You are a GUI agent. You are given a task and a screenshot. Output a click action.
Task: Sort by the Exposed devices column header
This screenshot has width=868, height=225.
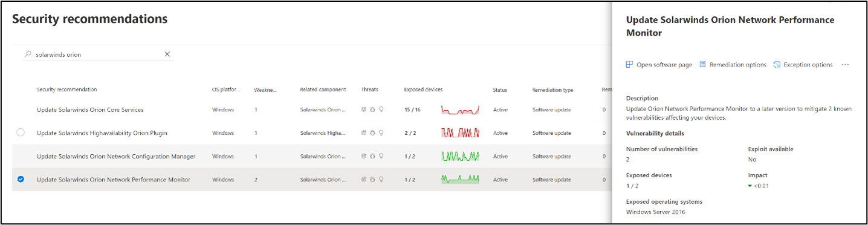(x=423, y=90)
